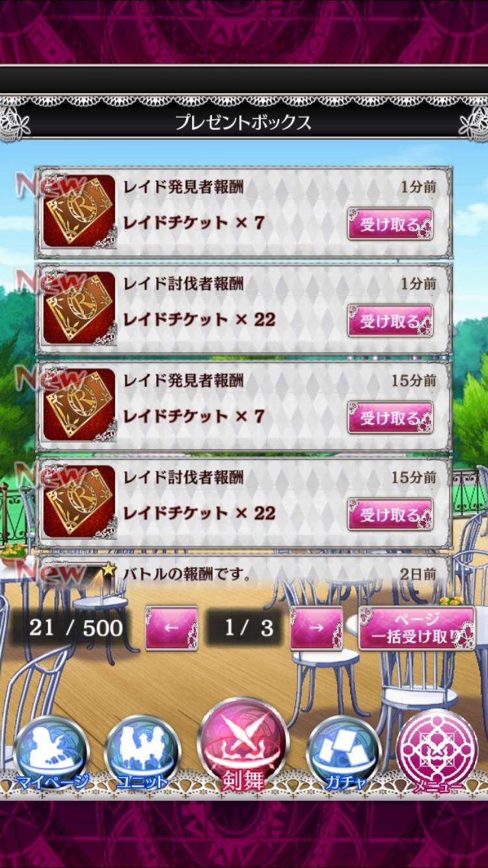Claim the 15分前 レイドチケット × 22 reward
Screen dimensions: 488x868
(x=390, y=515)
